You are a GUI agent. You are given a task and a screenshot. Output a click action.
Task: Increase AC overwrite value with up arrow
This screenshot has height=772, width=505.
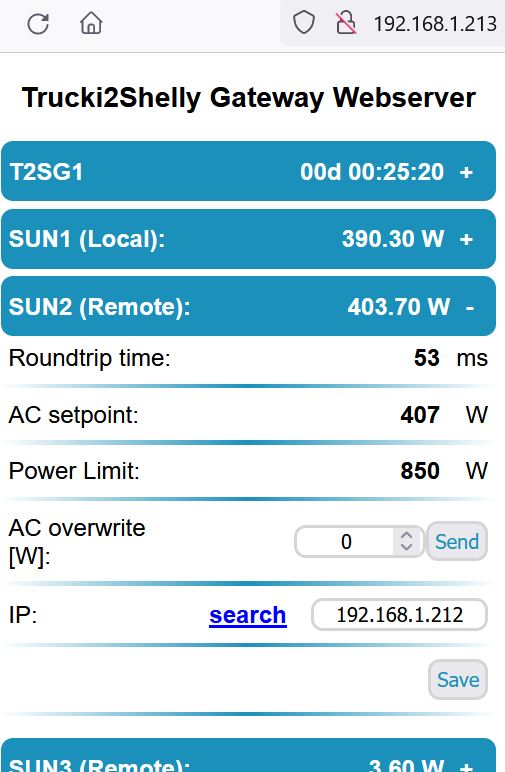click(x=406, y=536)
